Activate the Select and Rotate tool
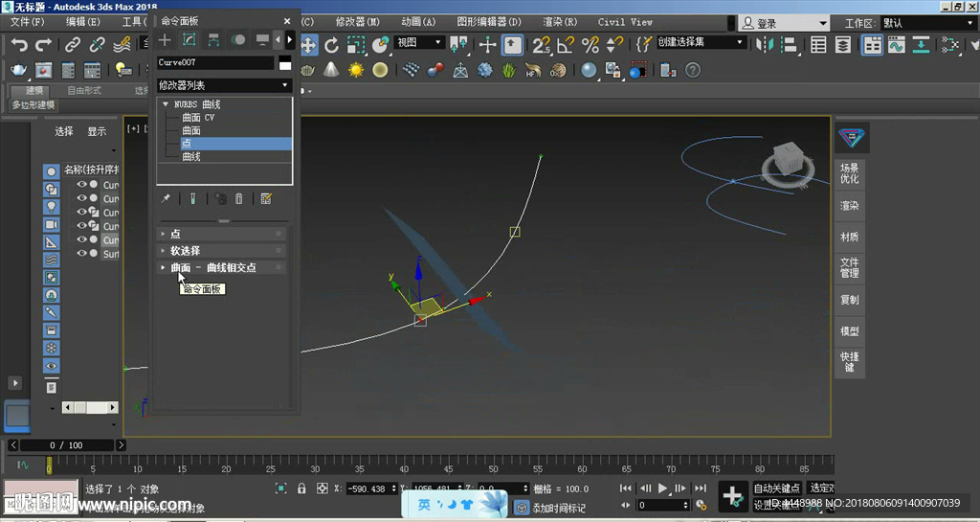The height and width of the screenshot is (522, 980). (x=332, y=45)
